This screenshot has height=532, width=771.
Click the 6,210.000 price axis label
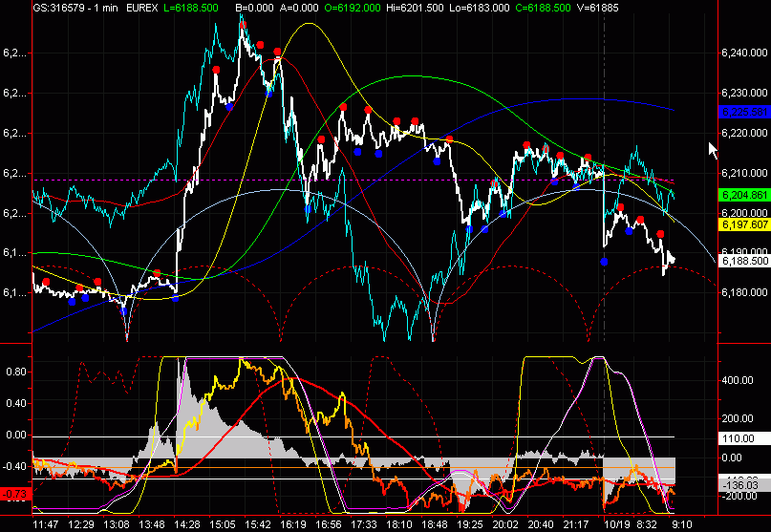(744, 173)
